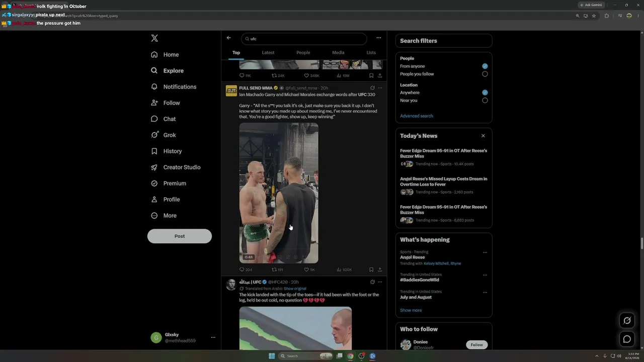The image size is (644, 362).
Task: Open the search options three-dot menu
Action: tap(379, 38)
